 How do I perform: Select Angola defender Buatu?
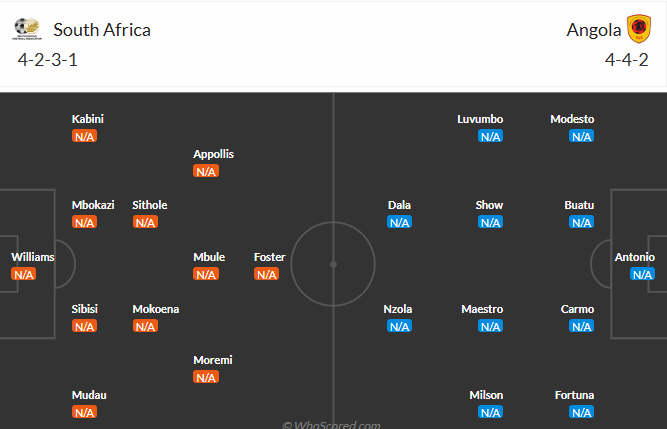point(579,205)
